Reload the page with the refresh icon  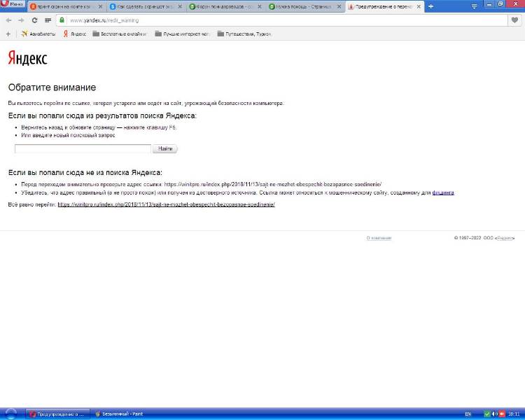[34, 20]
